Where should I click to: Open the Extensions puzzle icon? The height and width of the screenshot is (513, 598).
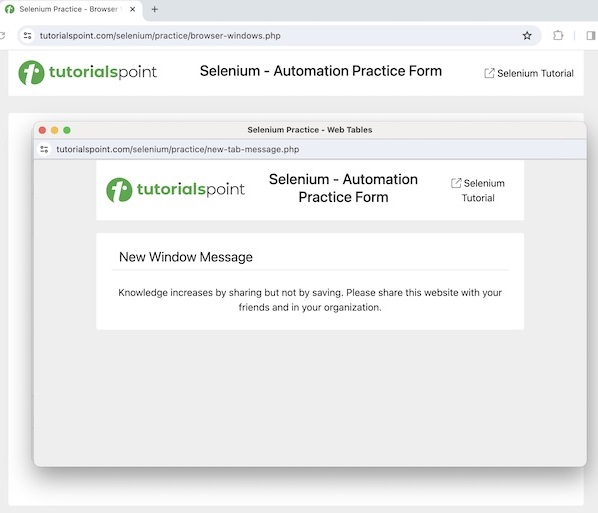558,35
